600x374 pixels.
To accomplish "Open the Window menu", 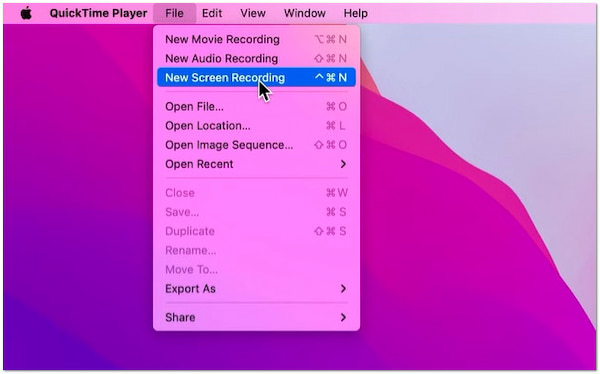I will 305,13.
